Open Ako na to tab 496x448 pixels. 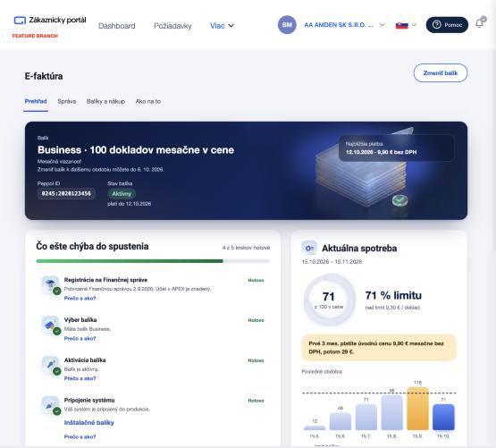click(x=148, y=101)
